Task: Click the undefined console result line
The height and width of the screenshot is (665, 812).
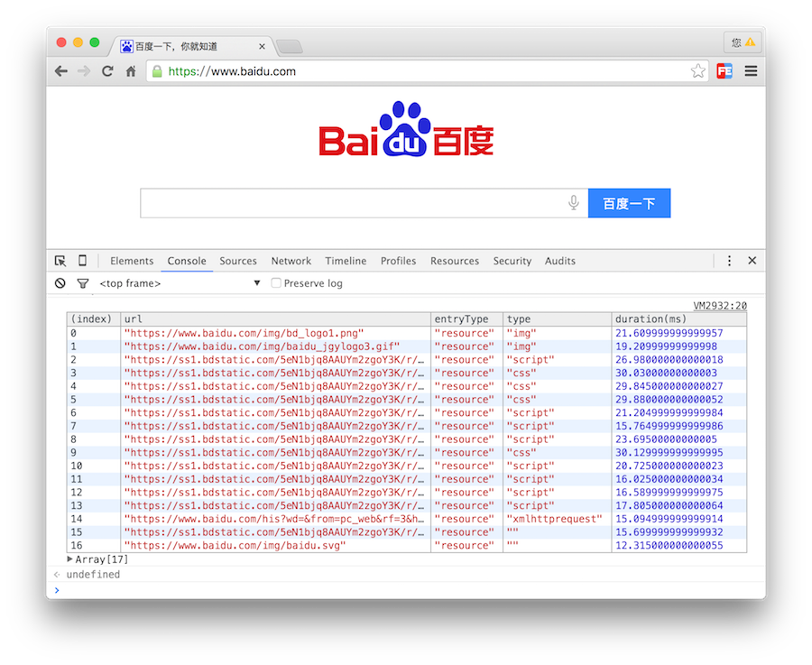Action: point(93,575)
